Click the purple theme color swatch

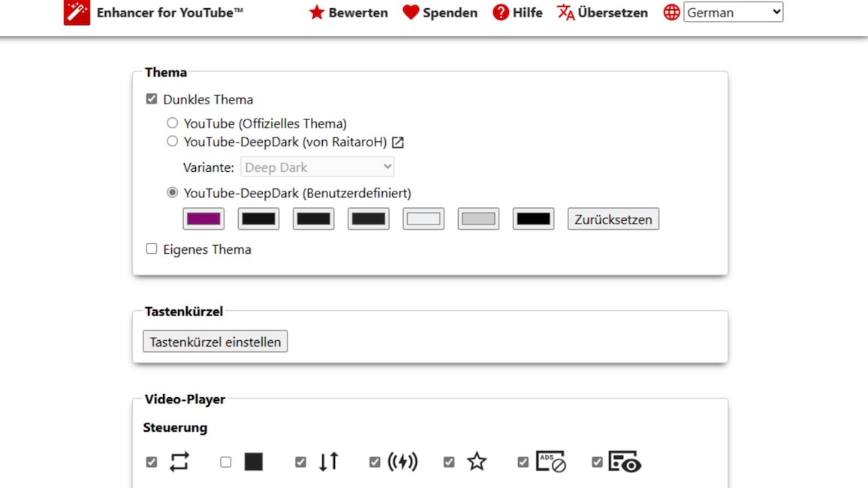pyautogui.click(x=203, y=218)
